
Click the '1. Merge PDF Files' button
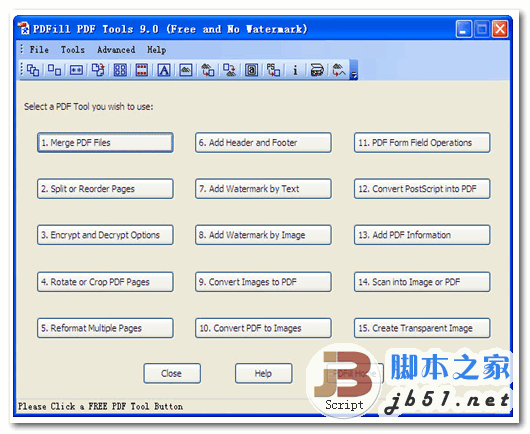point(105,143)
